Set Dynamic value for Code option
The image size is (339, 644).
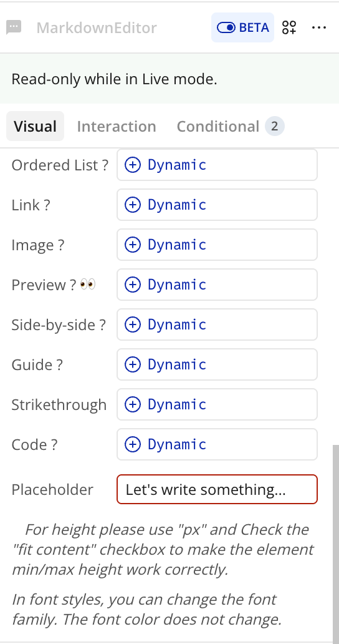[x=217, y=444]
